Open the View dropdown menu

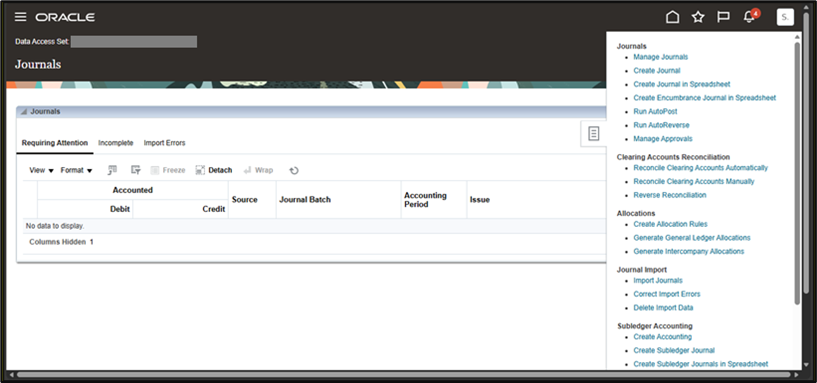pyautogui.click(x=42, y=170)
